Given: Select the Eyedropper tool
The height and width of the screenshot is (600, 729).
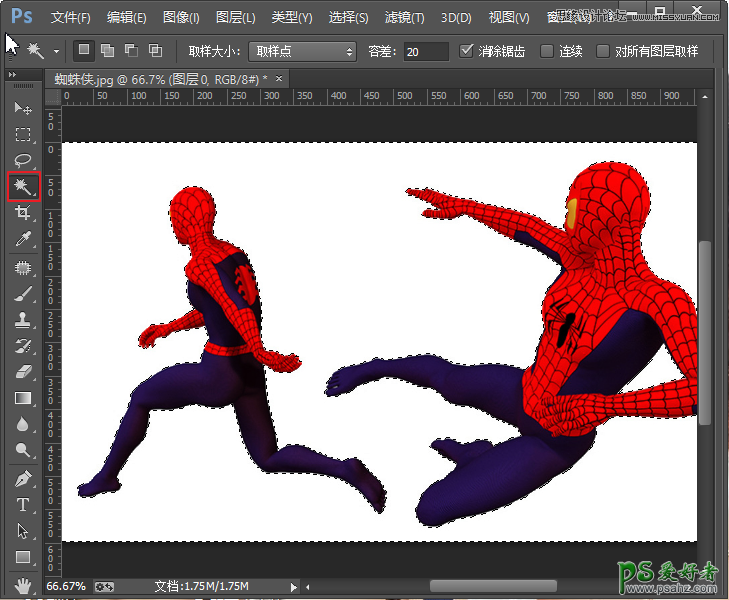Looking at the screenshot, I should tap(23, 238).
